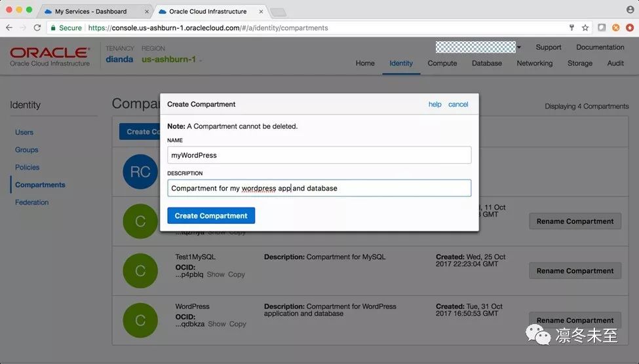Reload page with refresh icon

click(x=37, y=27)
